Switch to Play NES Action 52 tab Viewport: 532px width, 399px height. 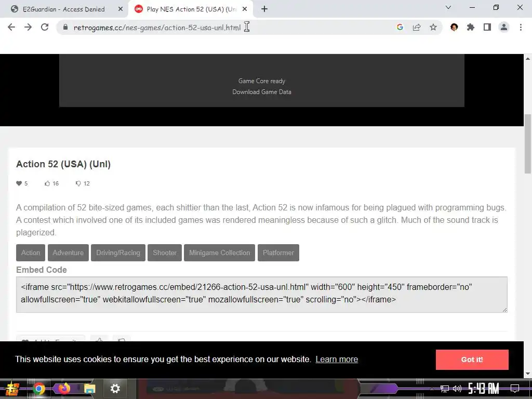[191, 9]
